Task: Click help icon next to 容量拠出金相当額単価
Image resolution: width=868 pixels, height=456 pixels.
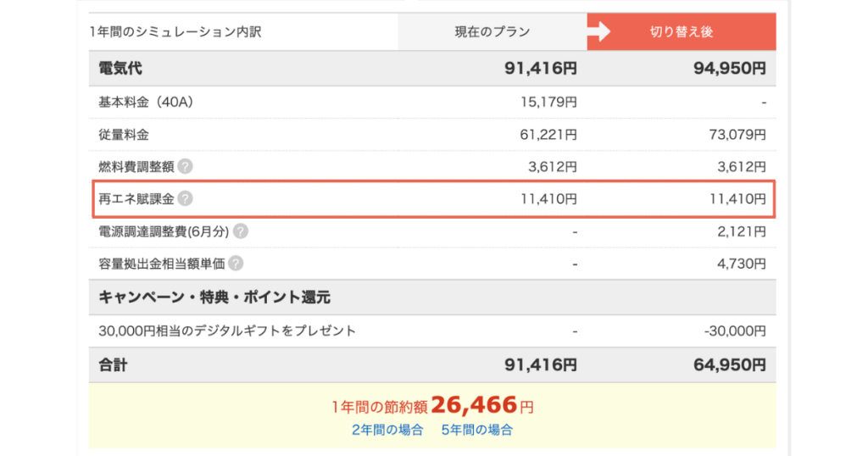Action: pyautogui.click(x=236, y=264)
